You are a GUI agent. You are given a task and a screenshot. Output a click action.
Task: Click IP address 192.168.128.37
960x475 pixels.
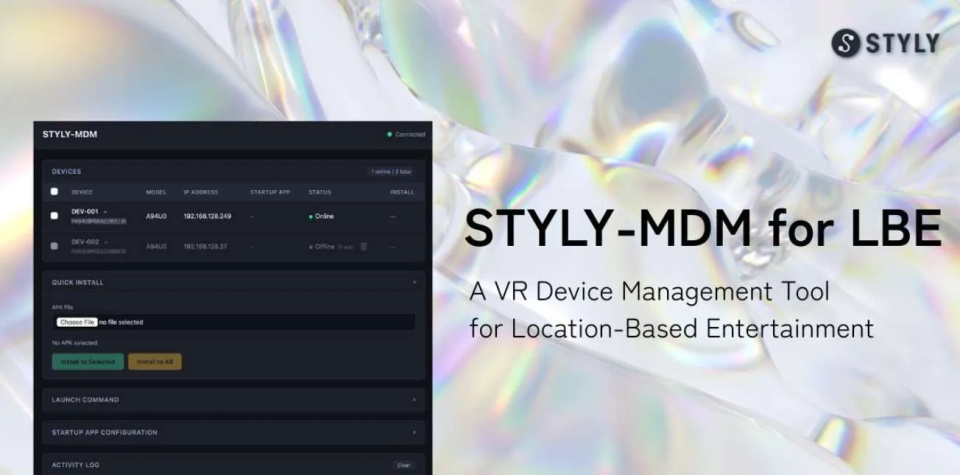click(205, 247)
